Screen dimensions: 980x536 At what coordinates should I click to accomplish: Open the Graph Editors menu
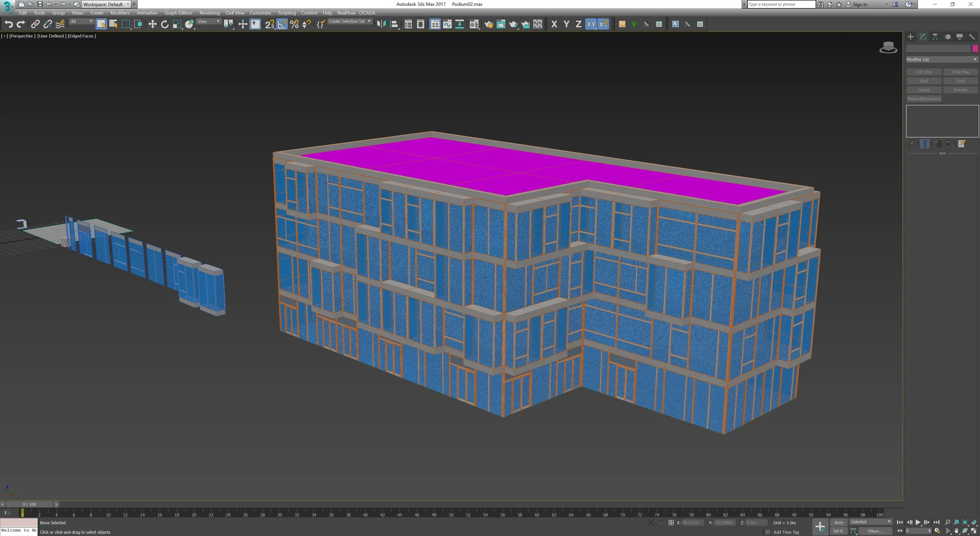coord(178,13)
